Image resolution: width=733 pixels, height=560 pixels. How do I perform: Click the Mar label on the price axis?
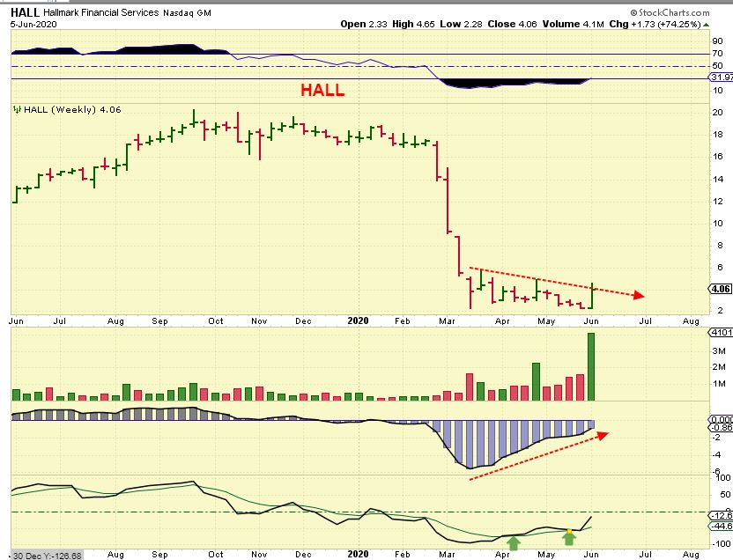pos(447,321)
